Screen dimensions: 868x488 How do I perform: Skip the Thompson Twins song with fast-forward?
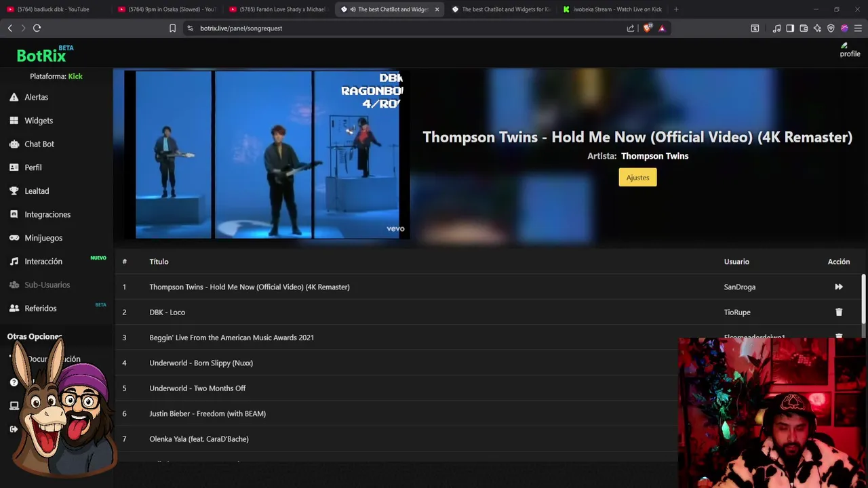click(x=839, y=287)
